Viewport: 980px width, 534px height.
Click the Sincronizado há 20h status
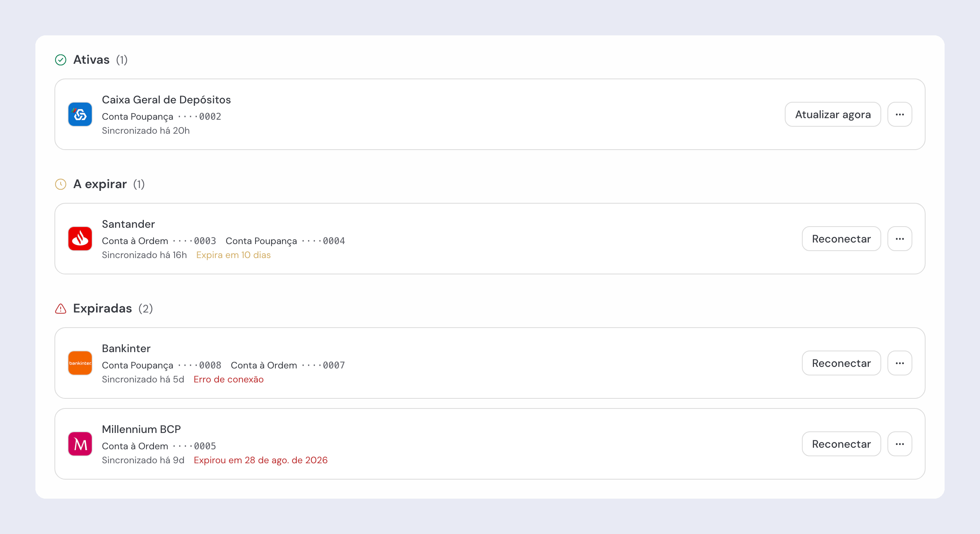pyautogui.click(x=146, y=131)
